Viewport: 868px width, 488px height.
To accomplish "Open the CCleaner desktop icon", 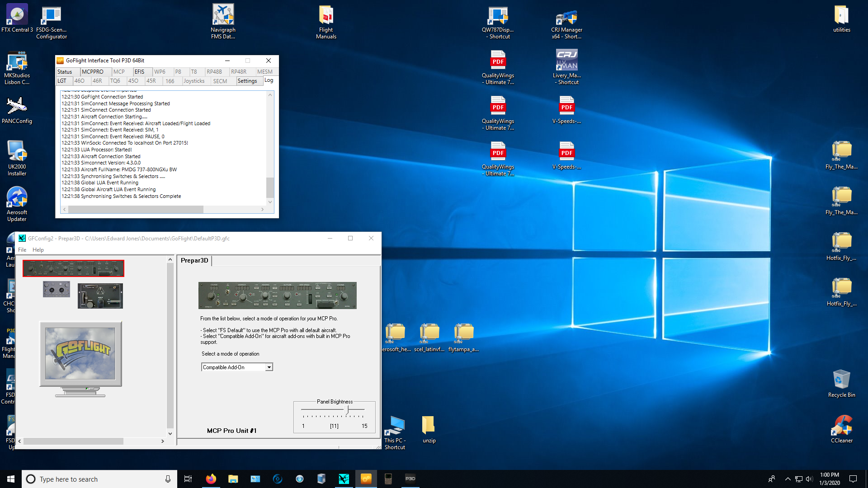I will pyautogui.click(x=841, y=429).
